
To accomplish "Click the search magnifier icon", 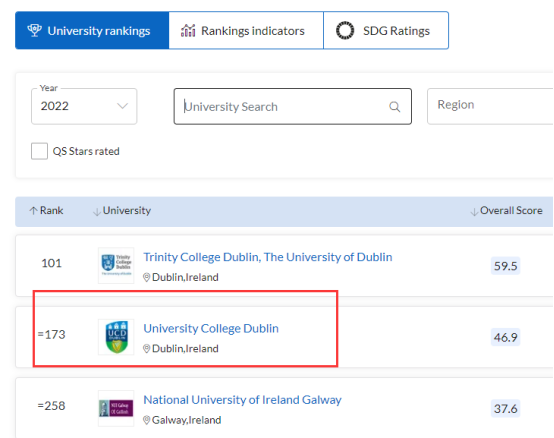I will coord(394,106).
